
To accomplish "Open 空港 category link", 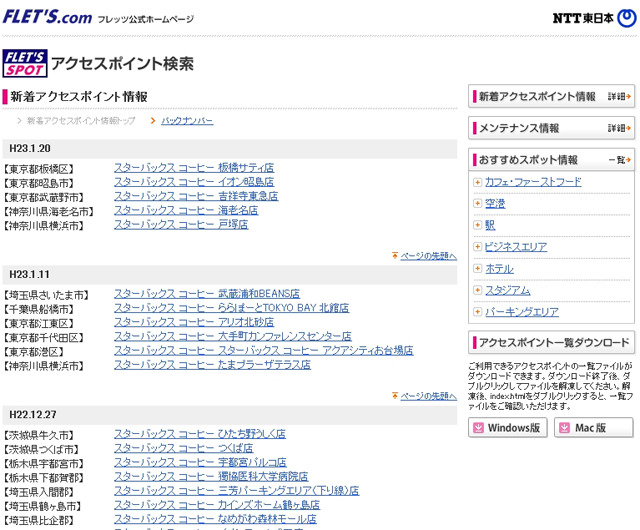I will coord(495,203).
